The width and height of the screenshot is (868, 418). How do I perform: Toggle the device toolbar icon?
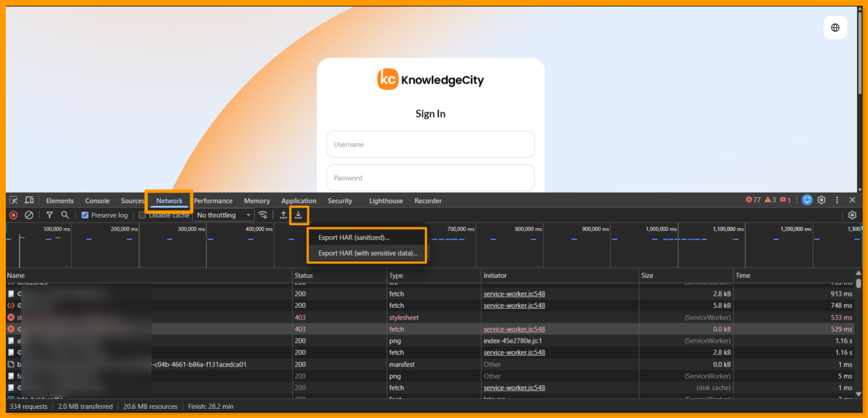(x=29, y=200)
